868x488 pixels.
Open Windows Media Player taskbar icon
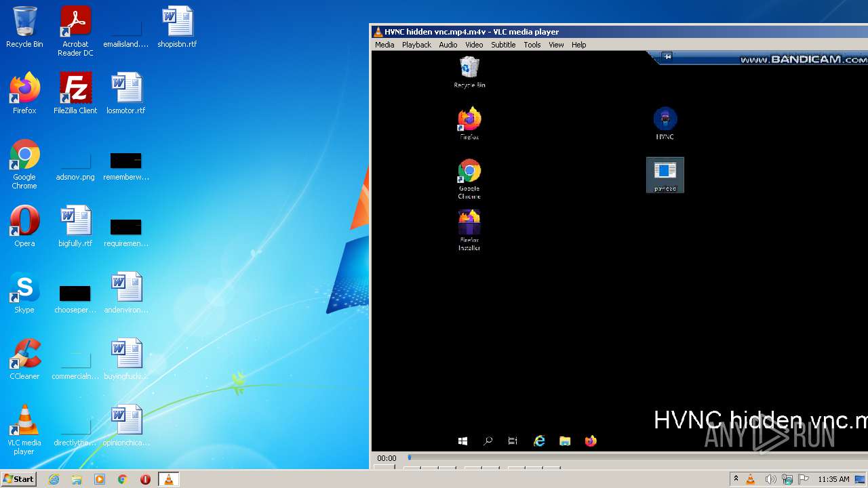point(100,479)
